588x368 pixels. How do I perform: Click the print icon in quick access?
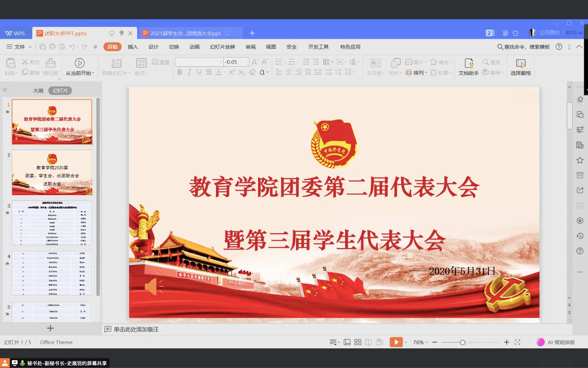click(x=52, y=47)
